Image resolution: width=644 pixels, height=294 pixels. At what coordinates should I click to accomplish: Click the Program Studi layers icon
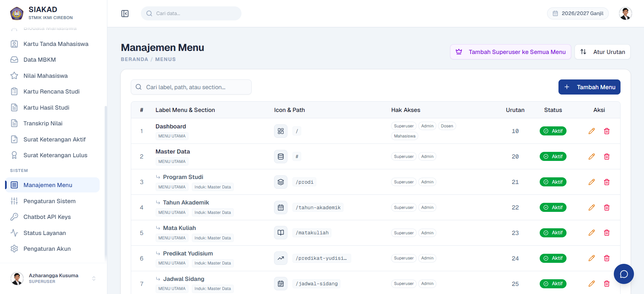(281, 182)
